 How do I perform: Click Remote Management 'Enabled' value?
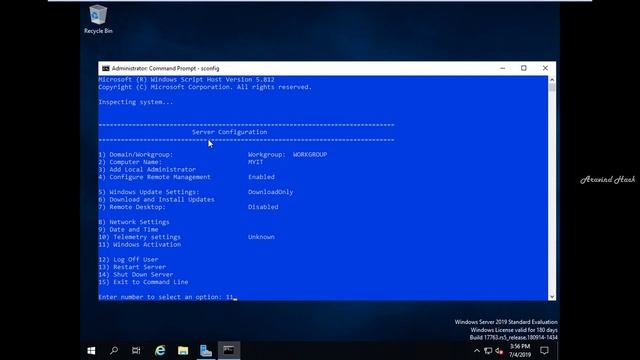point(261,177)
